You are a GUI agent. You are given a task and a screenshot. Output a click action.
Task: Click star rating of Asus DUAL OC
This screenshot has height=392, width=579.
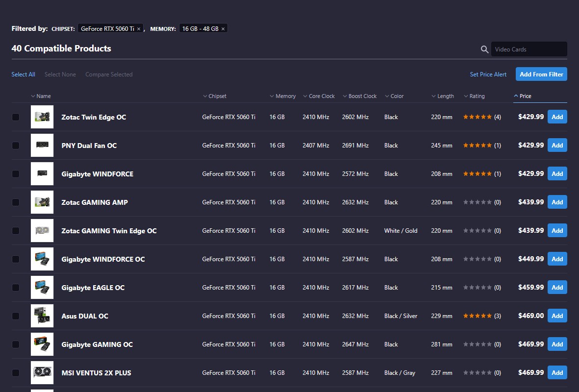[478, 316]
